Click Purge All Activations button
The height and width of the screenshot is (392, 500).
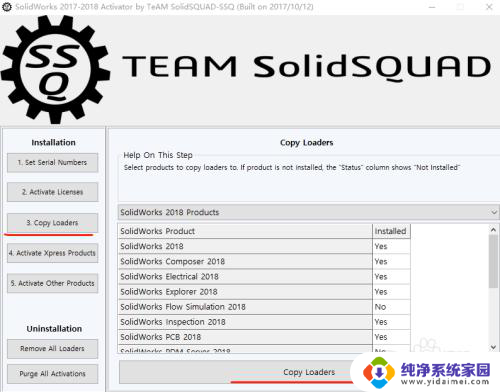click(x=53, y=374)
